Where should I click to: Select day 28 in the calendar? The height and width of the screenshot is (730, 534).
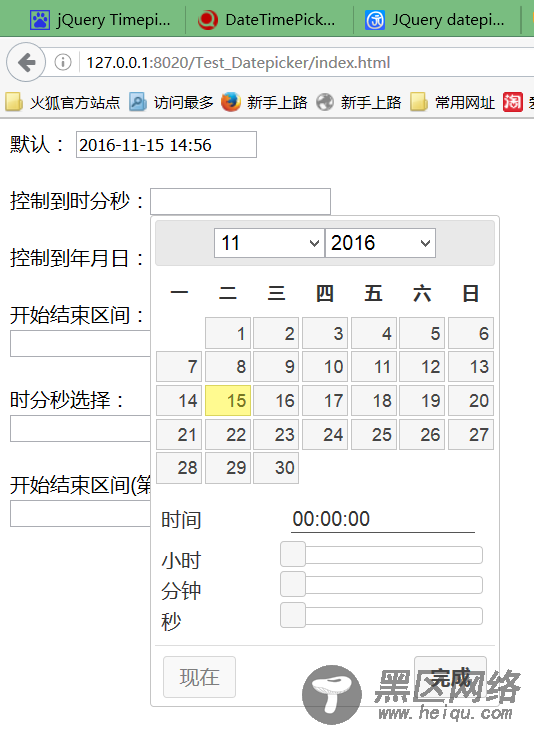179,468
